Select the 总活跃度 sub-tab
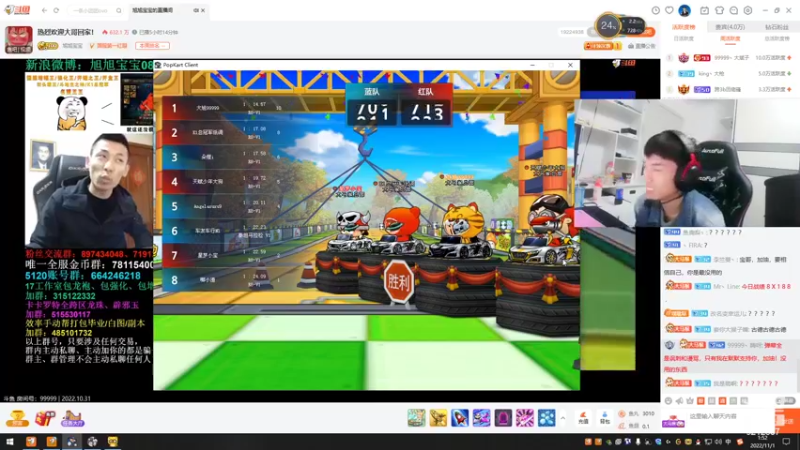 click(777, 39)
